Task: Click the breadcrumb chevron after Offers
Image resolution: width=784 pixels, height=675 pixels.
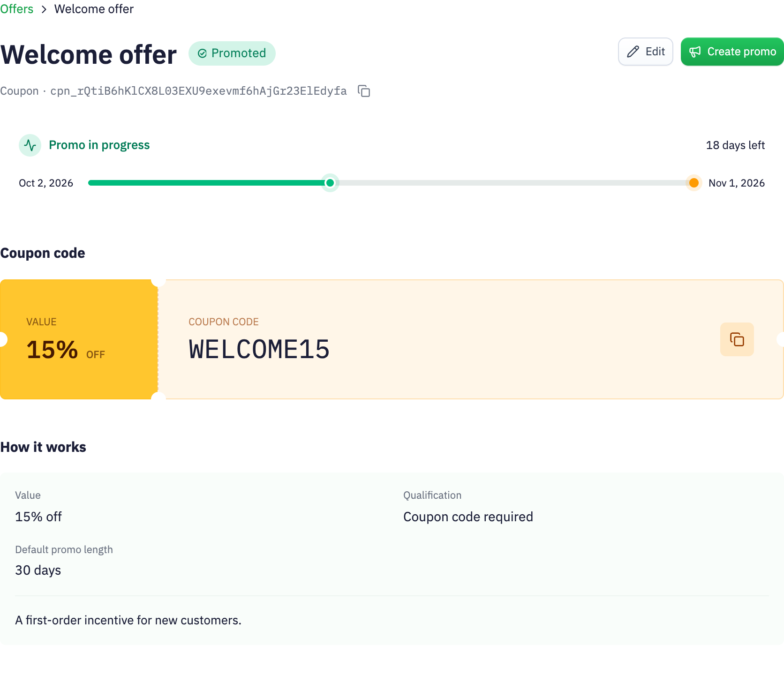Action: pyautogui.click(x=44, y=9)
